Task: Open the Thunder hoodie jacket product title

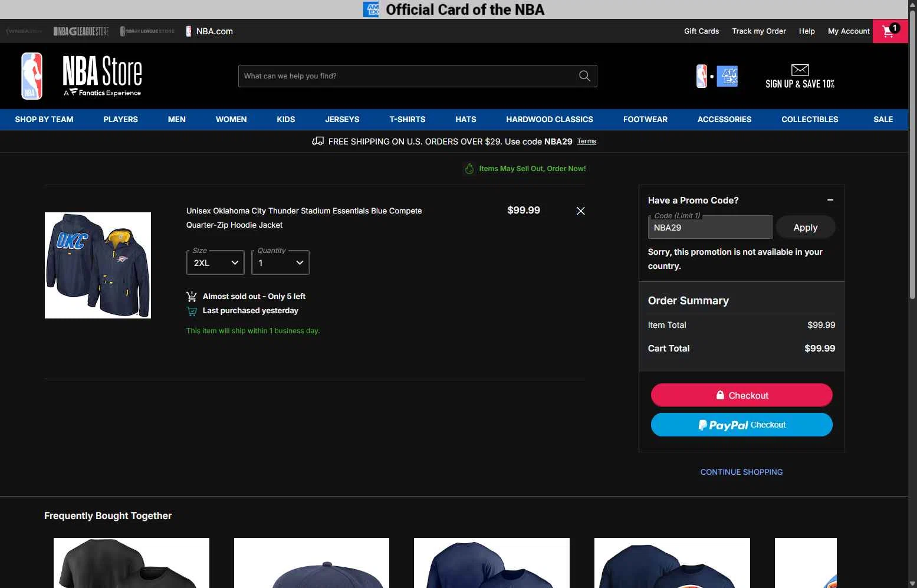Action: (304, 218)
